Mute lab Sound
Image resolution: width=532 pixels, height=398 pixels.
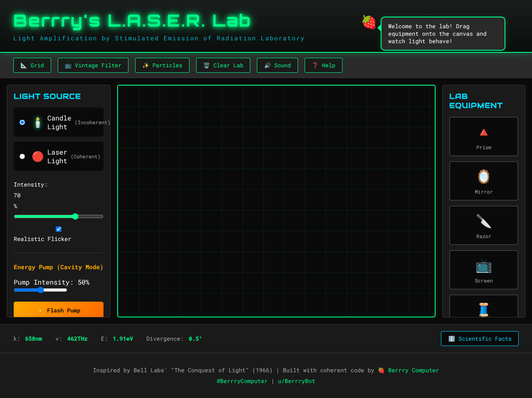[x=277, y=65]
